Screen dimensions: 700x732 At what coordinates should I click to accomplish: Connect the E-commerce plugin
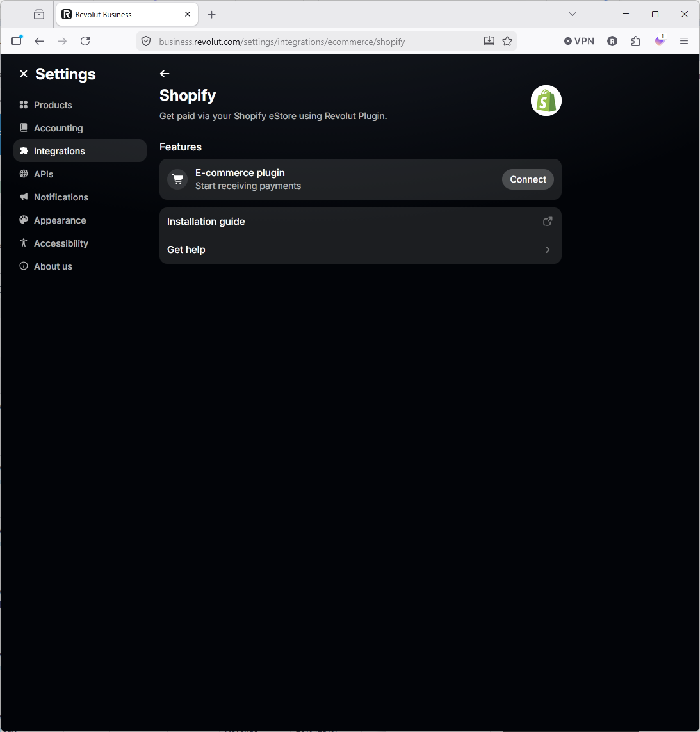[x=528, y=179]
